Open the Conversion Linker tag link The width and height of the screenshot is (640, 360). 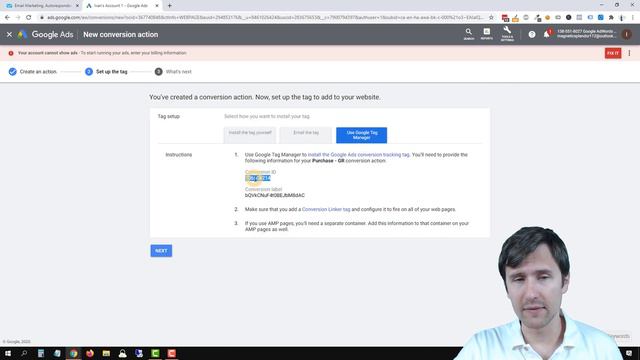click(326, 209)
